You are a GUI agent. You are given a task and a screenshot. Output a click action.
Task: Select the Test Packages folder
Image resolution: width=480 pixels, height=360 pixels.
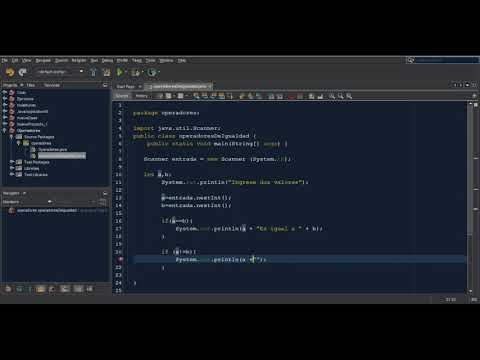(x=37, y=162)
